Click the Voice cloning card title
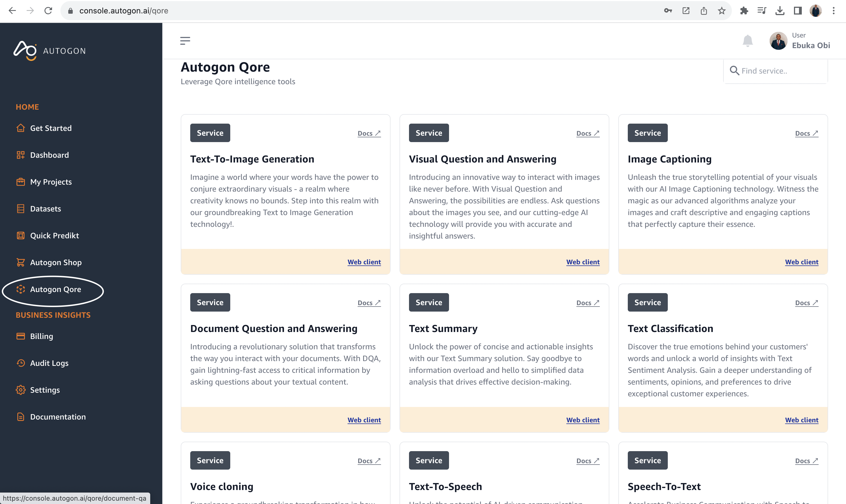 coord(222,486)
